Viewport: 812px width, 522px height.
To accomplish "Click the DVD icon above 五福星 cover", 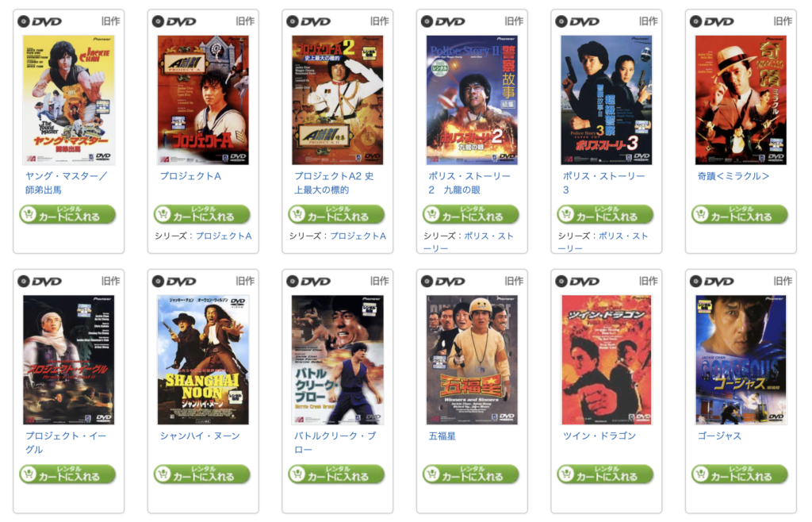I will (443, 281).
